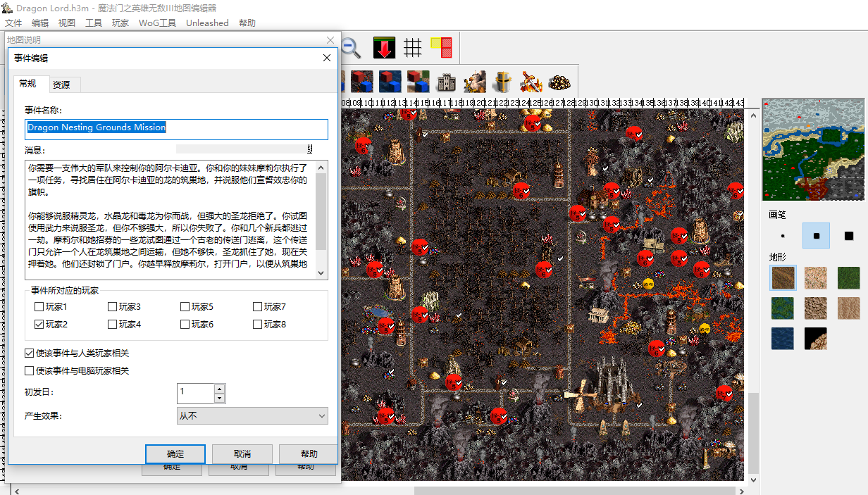Enable the 玩家1 checkbox

[39, 307]
